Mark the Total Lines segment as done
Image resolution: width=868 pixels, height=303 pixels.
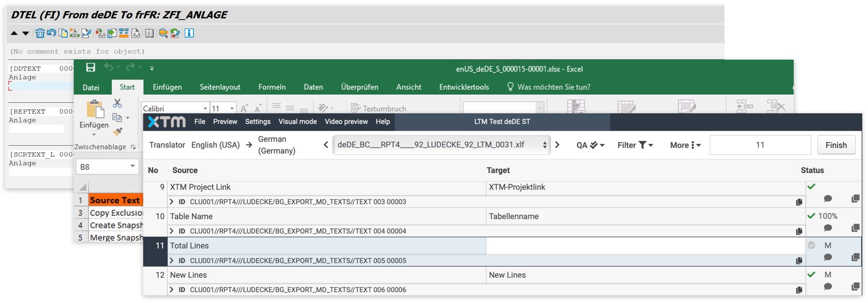point(811,245)
